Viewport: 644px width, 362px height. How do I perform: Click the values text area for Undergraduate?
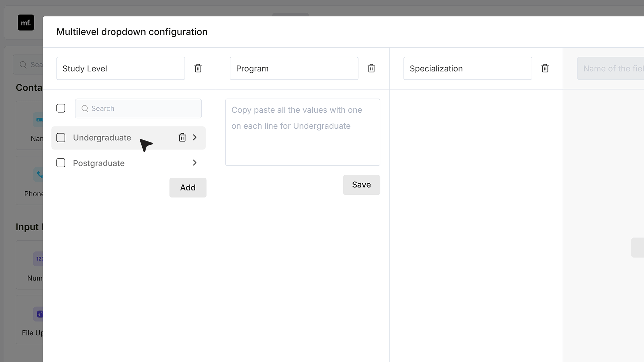coord(303,132)
